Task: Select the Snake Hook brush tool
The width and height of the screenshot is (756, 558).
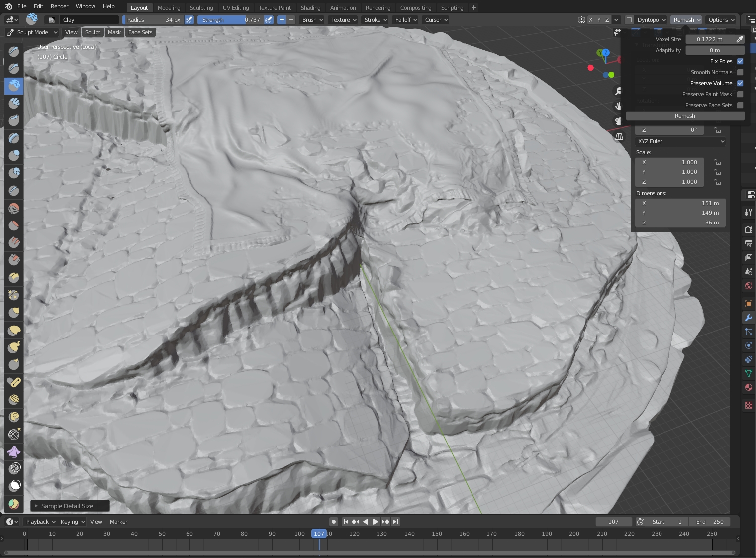Action: tap(14, 347)
